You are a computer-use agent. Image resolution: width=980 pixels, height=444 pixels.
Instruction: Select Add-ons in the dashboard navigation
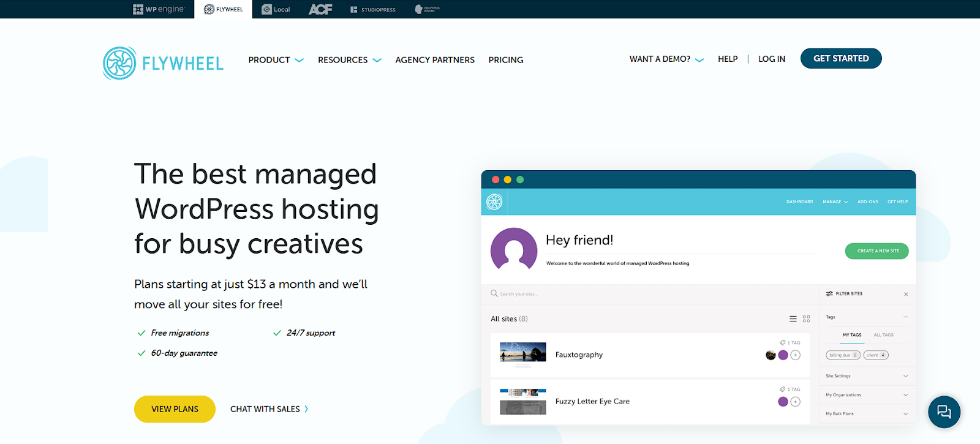pos(868,201)
